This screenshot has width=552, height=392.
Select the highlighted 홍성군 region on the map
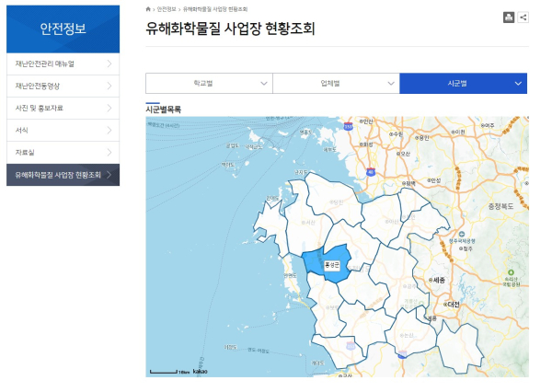[x=331, y=264]
